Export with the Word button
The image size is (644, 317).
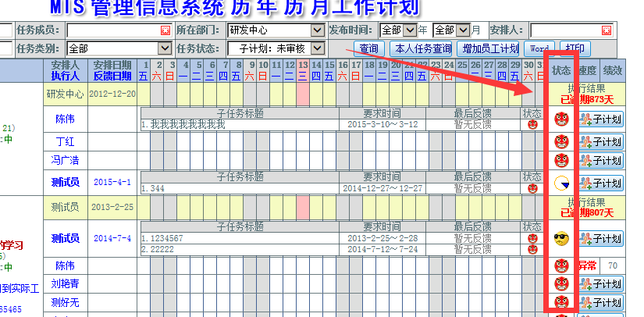pyautogui.click(x=539, y=48)
